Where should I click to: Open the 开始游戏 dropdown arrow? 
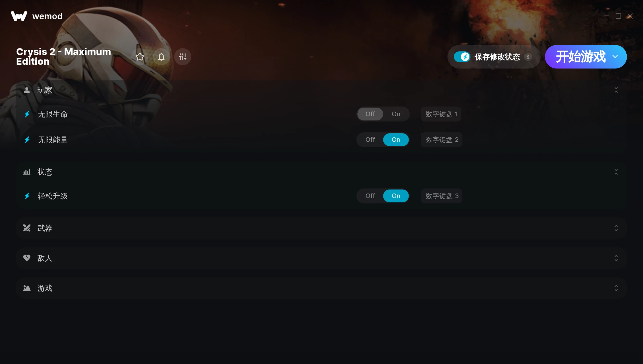(x=615, y=57)
